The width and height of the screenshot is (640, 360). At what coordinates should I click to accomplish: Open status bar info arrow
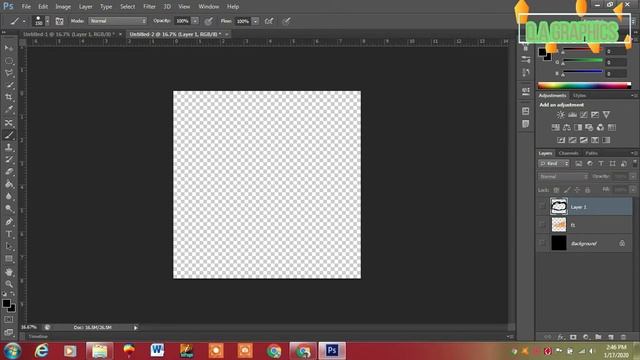(136, 327)
